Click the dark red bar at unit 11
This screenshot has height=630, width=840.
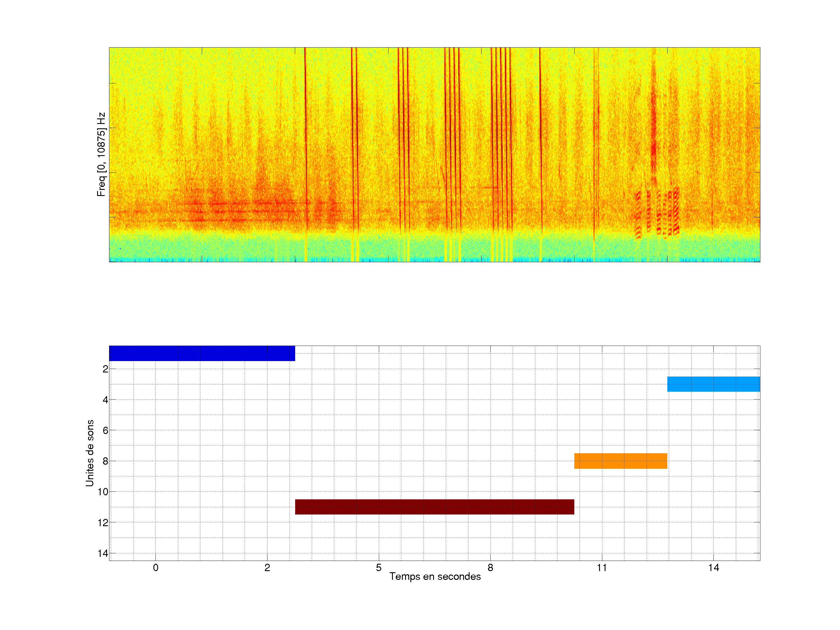tap(434, 507)
